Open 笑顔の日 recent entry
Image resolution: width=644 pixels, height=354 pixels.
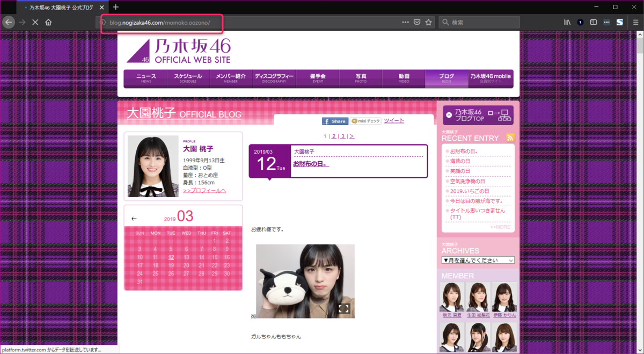pyautogui.click(x=459, y=171)
